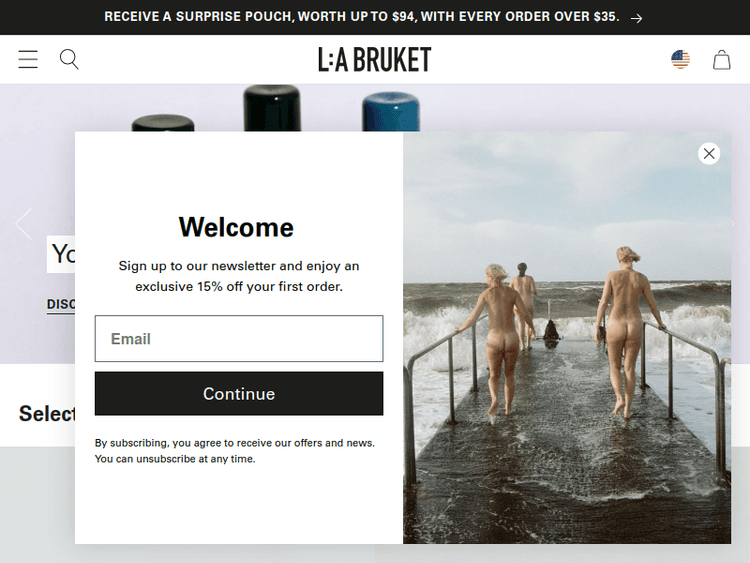750x563 pixels.
Task: Open the hamburger navigation menu
Action: pyautogui.click(x=28, y=59)
